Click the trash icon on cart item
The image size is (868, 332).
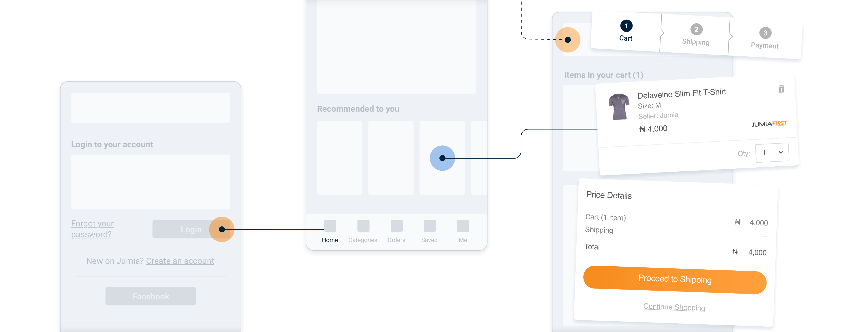point(781,89)
